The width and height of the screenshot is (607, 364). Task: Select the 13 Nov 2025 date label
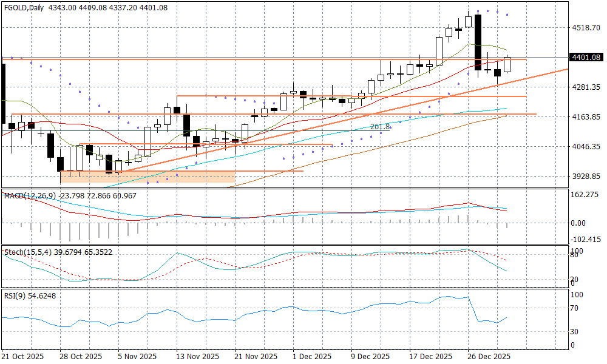click(x=197, y=356)
